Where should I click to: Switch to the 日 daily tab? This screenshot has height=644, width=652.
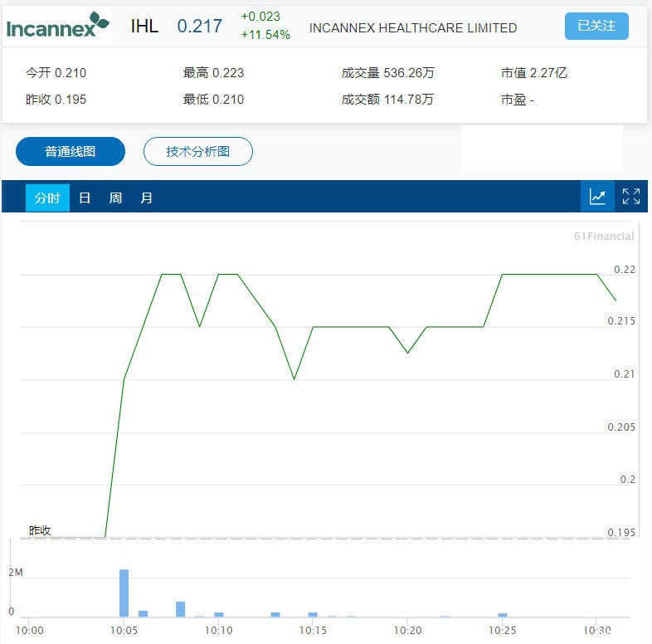click(x=85, y=198)
